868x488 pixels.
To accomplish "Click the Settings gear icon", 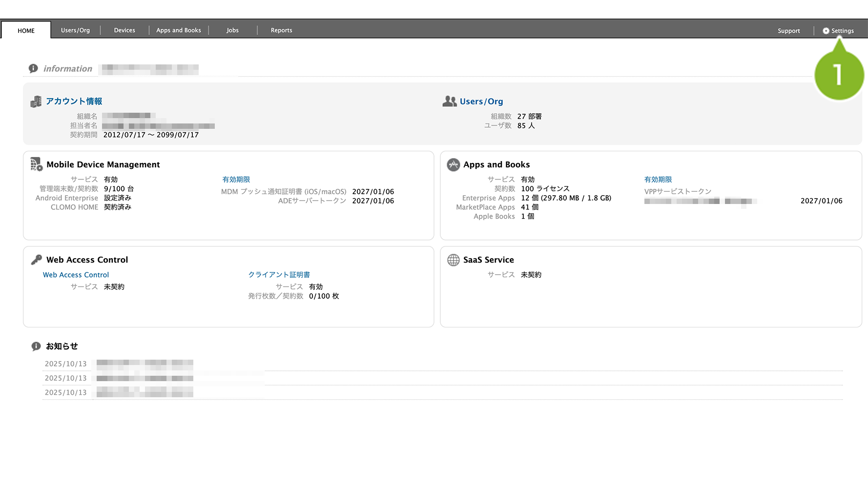I will click(x=826, y=31).
